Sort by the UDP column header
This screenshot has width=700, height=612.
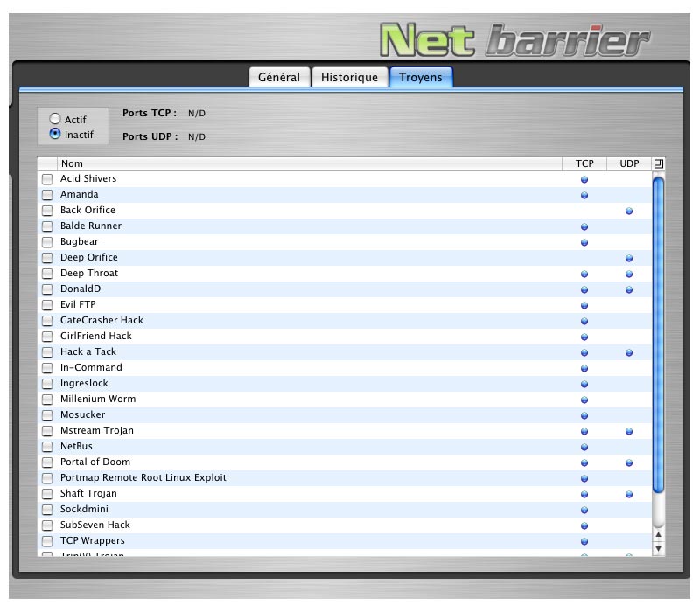(629, 163)
